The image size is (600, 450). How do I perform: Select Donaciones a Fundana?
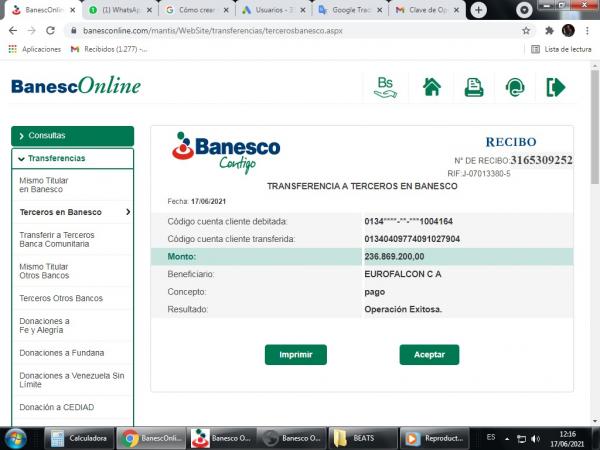tap(62, 353)
